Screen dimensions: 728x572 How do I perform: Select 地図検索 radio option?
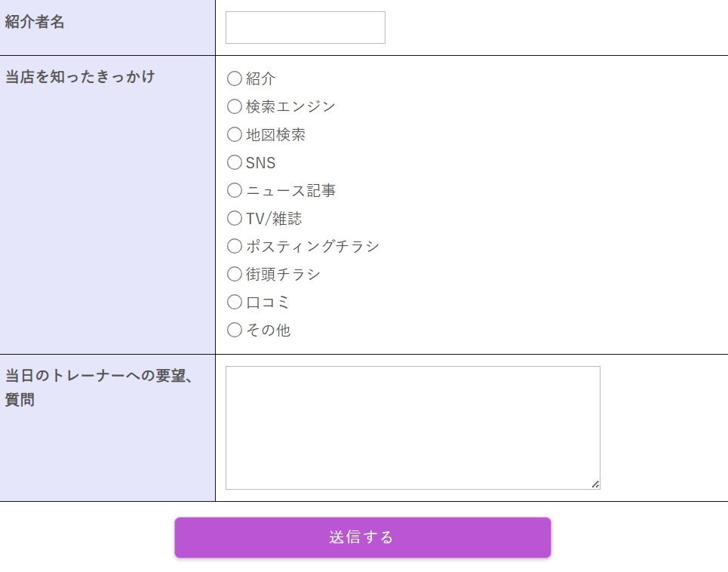tap(235, 134)
